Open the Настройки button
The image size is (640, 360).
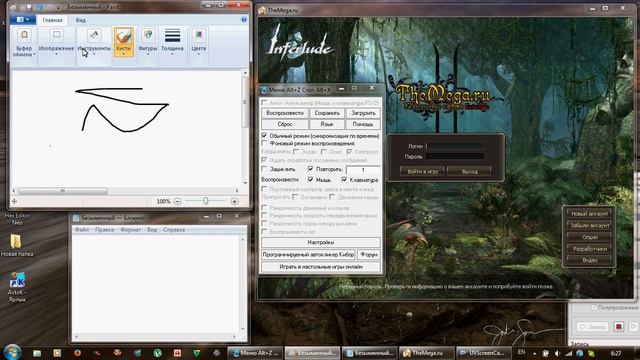tap(321, 242)
